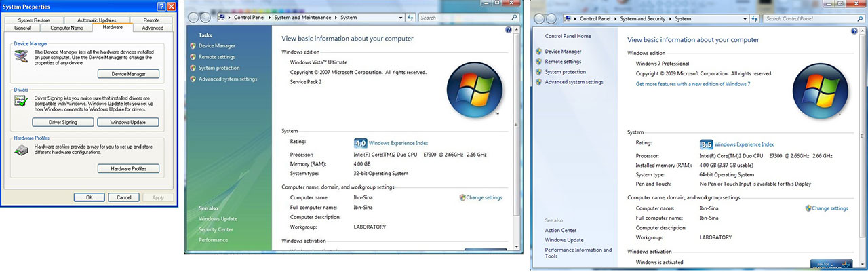Open Device Manager in Windows 7 sidebar
The width and height of the screenshot is (868, 272).
tap(563, 52)
